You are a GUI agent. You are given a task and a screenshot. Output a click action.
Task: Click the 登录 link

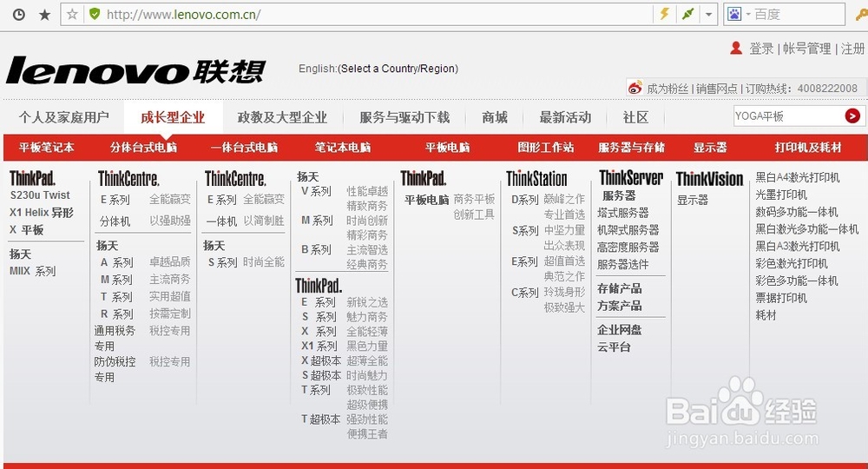[x=761, y=49]
